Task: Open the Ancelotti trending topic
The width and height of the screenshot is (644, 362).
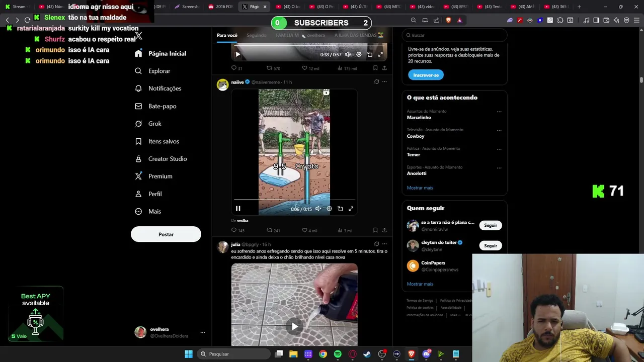Action: coord(417,173)
